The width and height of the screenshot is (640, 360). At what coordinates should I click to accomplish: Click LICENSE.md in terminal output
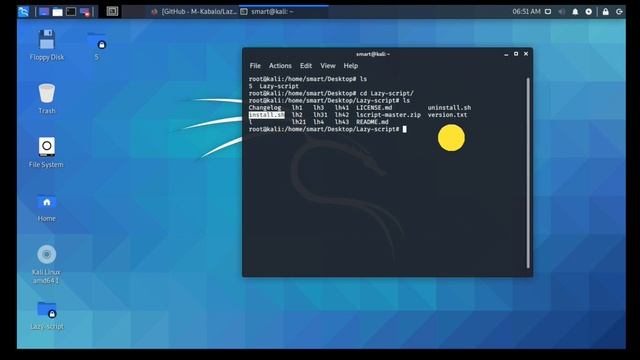point(374,108)
